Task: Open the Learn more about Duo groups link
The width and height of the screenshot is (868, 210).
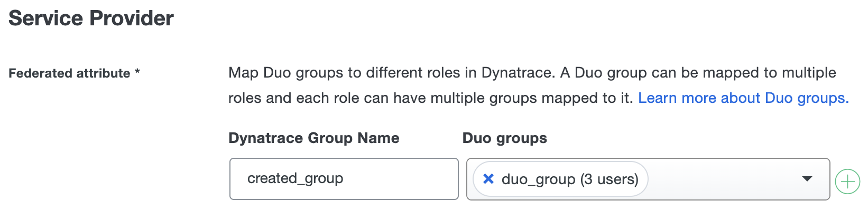Action: [x=743, y=98]
